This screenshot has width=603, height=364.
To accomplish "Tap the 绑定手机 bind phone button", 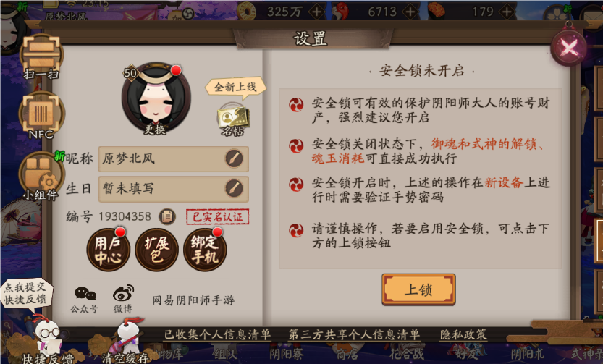I will pyautogui.click(x=205, y=250).
